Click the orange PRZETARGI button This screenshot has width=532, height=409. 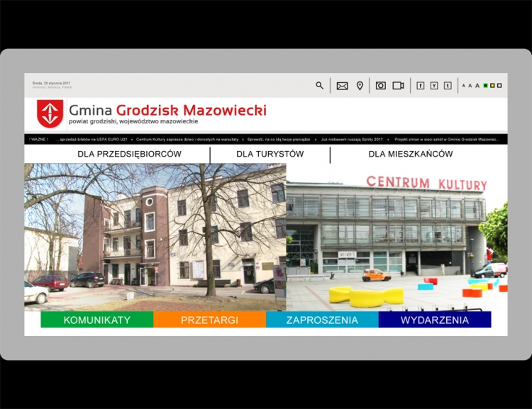[x=209, y=320]
